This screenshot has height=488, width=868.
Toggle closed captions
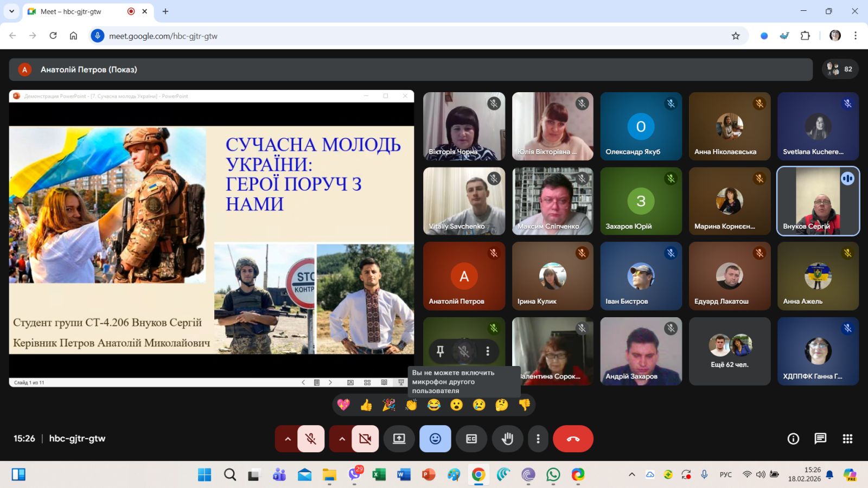pos(471,439)
